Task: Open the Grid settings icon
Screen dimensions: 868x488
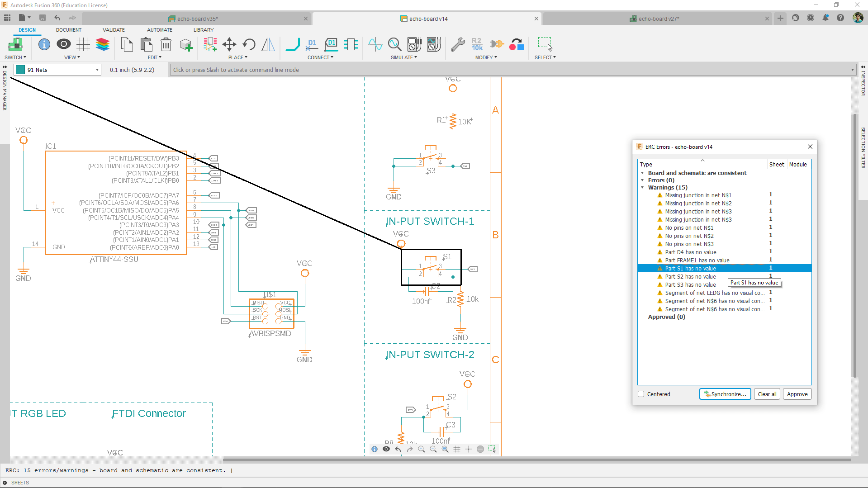Action: [83, 44]
